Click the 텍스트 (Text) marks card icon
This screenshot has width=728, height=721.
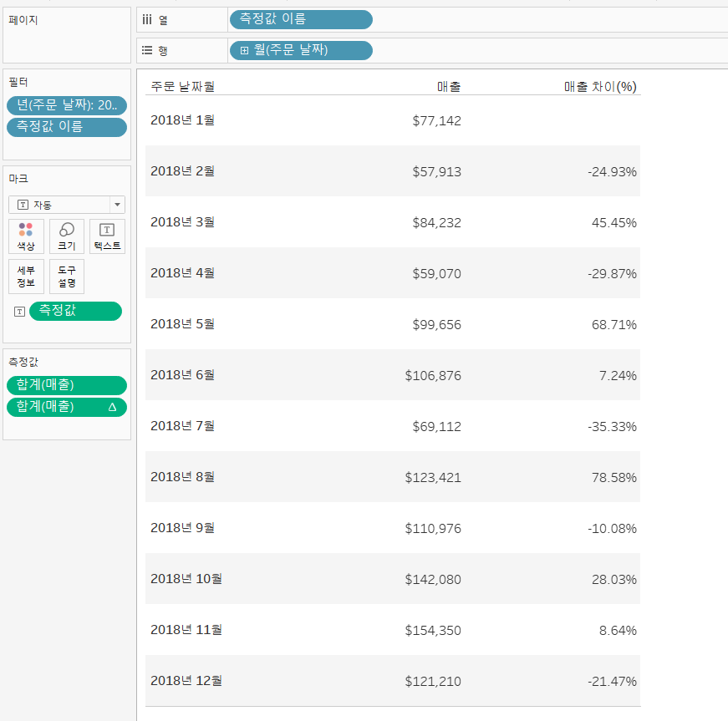(107, 236)
